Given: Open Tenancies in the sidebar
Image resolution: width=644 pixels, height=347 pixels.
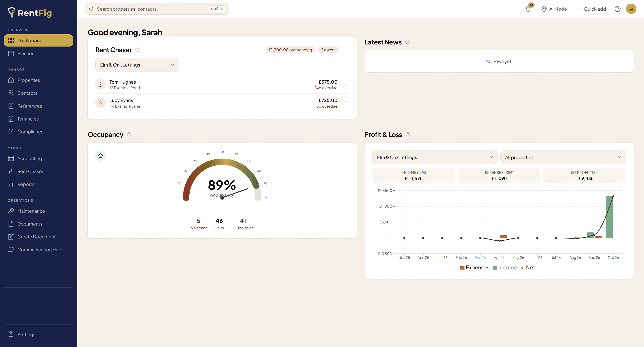Looking at the screenshot, I should pyautogui.click(x=39, y=119).
